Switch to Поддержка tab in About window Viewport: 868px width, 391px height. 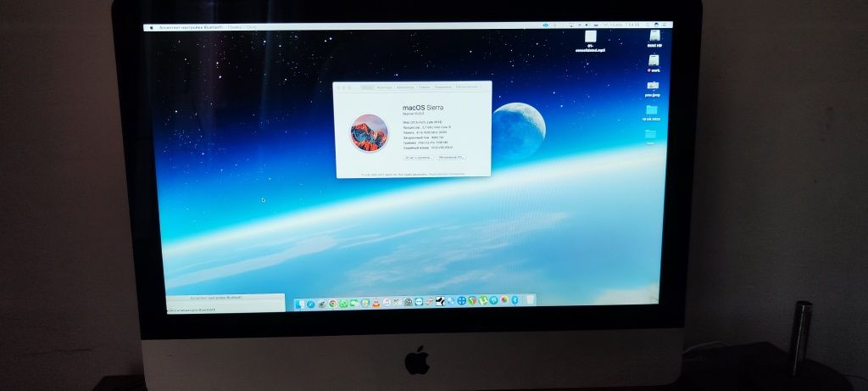443,87
